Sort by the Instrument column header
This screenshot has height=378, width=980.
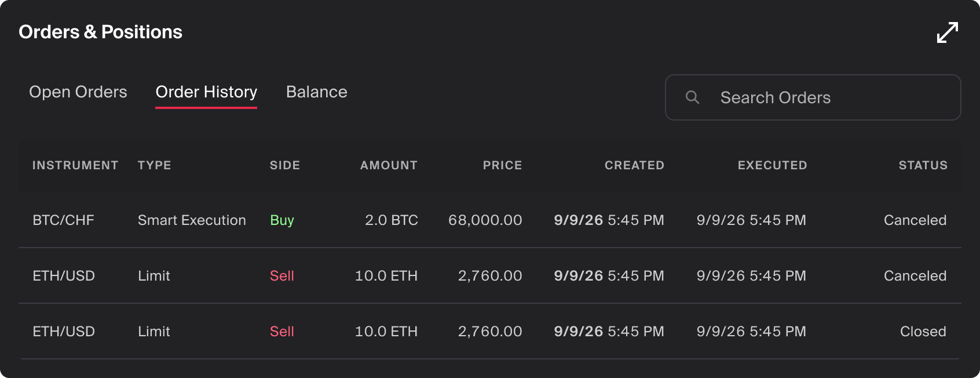pos(75,165)
